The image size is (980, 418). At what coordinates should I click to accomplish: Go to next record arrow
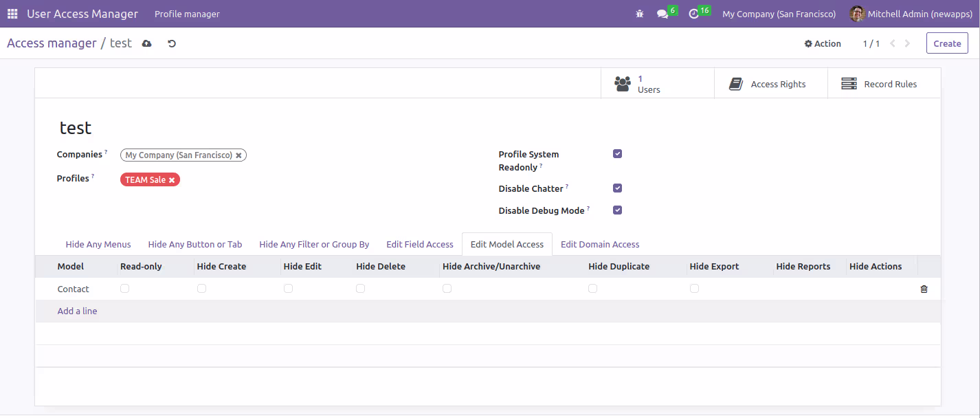[907, 43]
